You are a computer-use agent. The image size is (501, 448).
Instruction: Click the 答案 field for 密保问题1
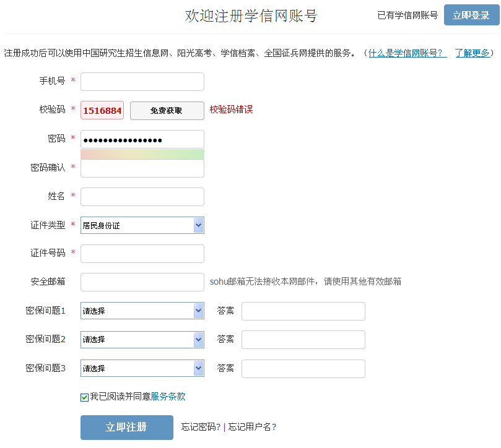(303, 311)
